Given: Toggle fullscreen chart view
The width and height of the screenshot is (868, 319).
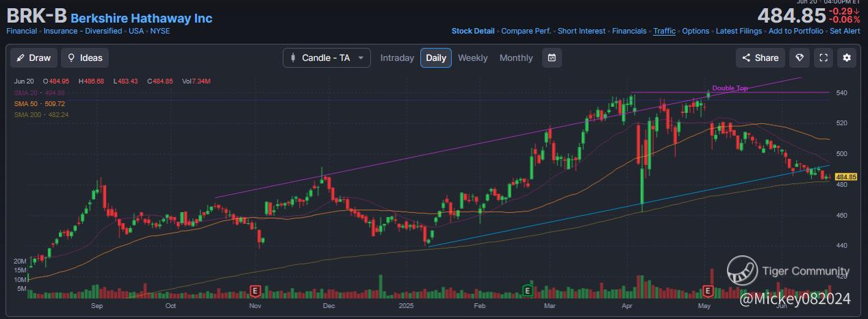Looking at the screenshot, I should click(x=824, y=58).
